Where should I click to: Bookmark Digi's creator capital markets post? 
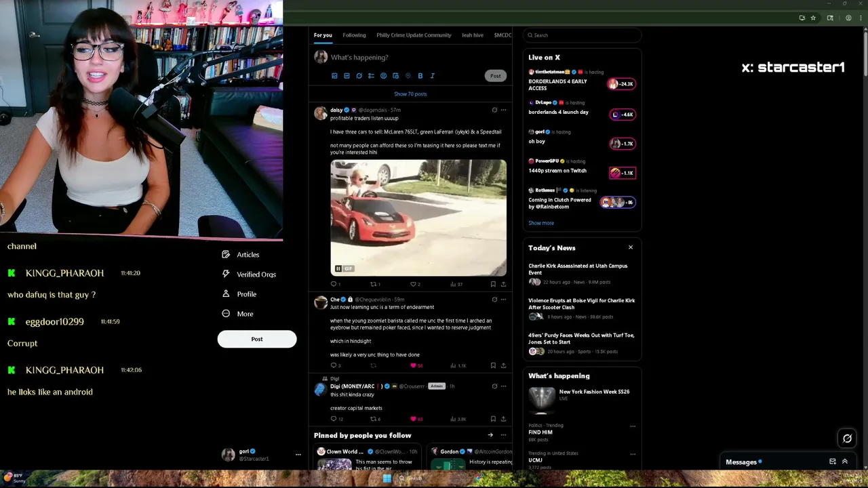click(493, 419)
